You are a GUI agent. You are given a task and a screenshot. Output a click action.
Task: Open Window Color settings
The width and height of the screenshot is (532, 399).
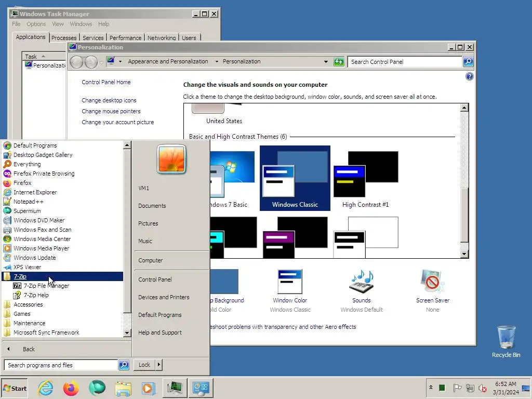pos(290,291)
